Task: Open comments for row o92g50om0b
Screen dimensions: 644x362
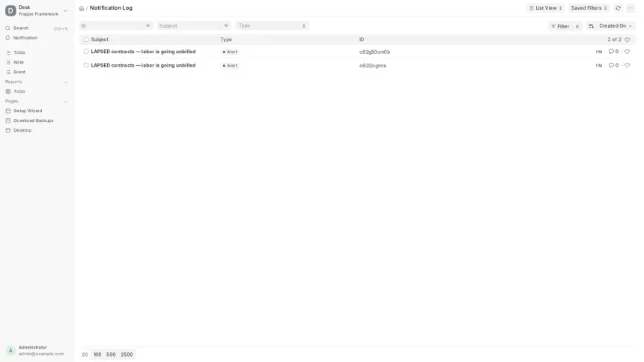Action: tap(613, 52)
